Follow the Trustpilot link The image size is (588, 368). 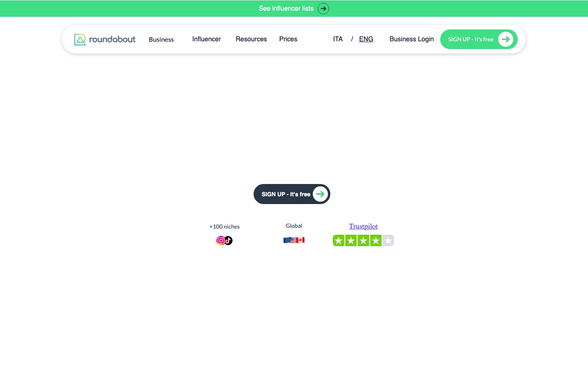pyautogui.click(x=363, y=226)
